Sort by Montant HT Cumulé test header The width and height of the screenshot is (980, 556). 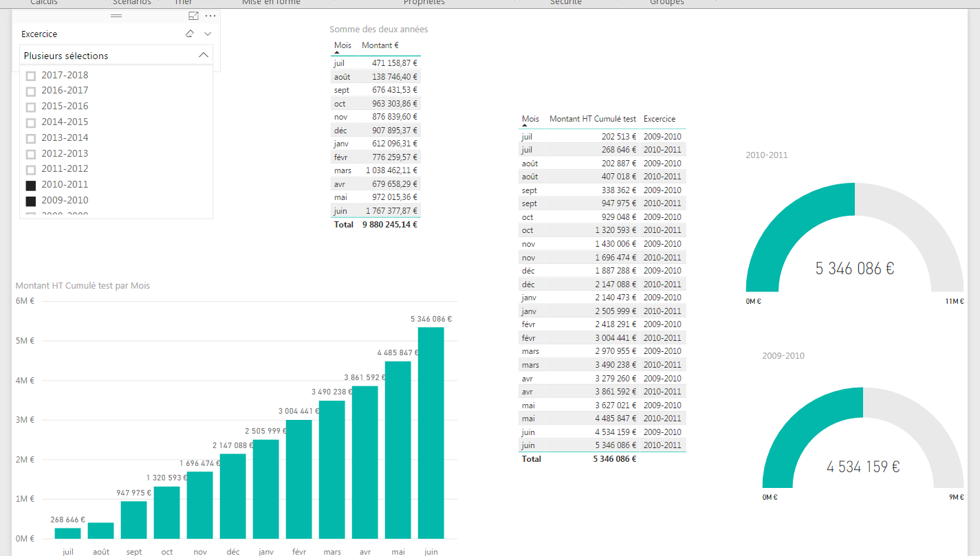coord(593,119)
